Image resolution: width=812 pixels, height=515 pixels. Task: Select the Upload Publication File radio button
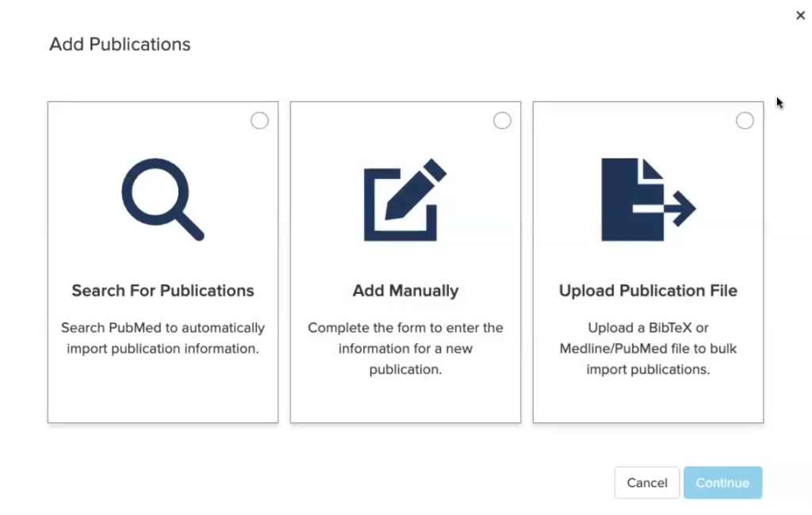(745, 120)
